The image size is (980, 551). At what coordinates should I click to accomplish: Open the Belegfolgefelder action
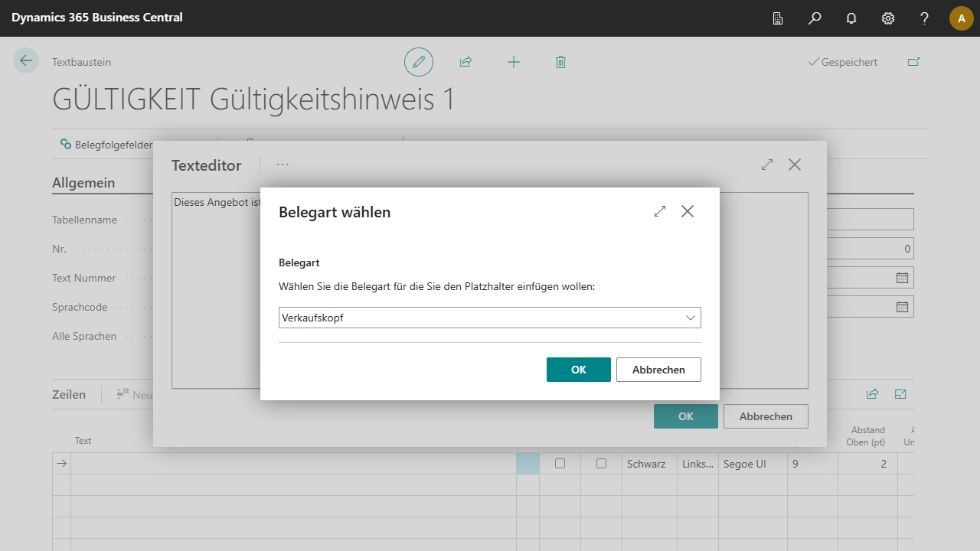click(x=106, y=144)
